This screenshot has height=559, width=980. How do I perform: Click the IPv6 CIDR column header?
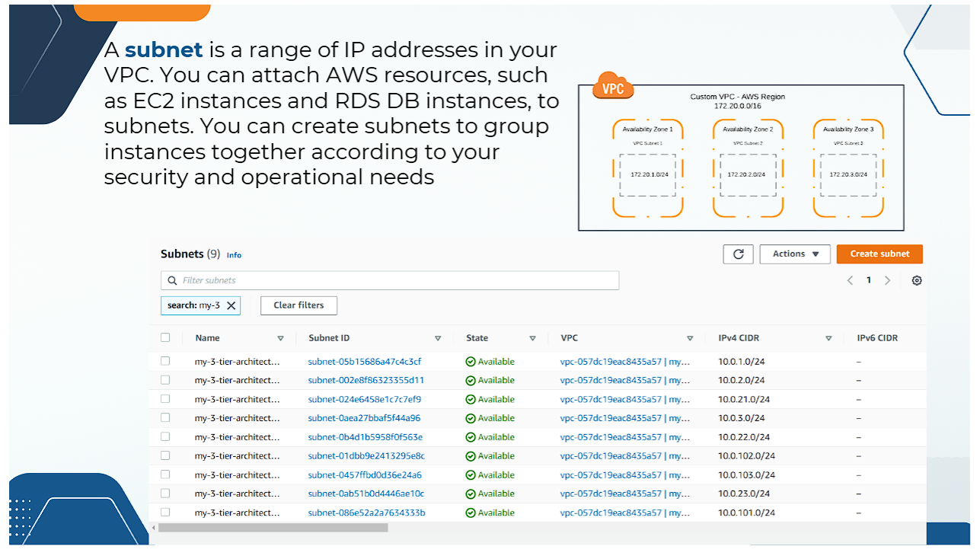[877, 338]
